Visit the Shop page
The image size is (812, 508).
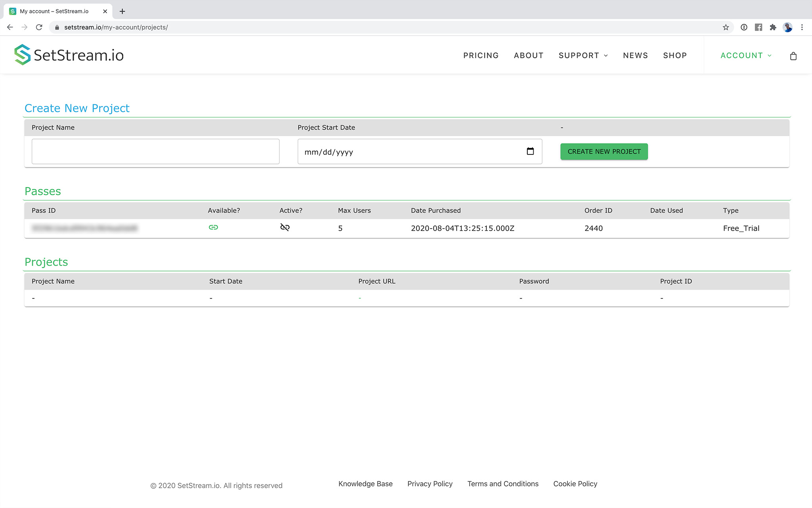coord(675,56)
